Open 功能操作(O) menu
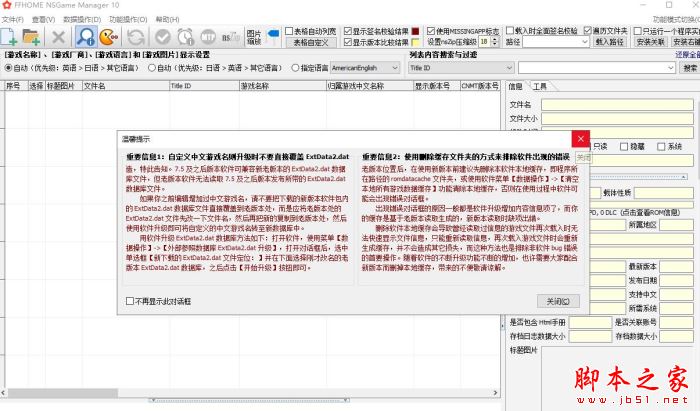This screenshot has height=411, width=700. point(128,20)
